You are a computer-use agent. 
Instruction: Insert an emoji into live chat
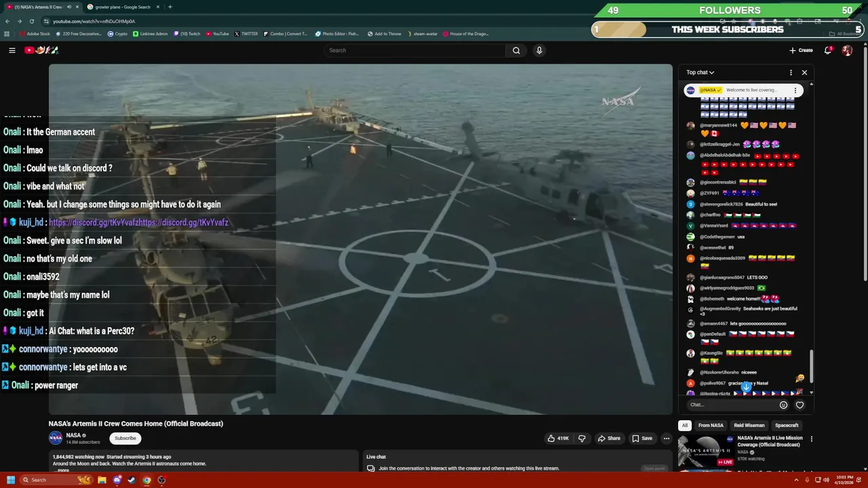click(x=783, y=405)
